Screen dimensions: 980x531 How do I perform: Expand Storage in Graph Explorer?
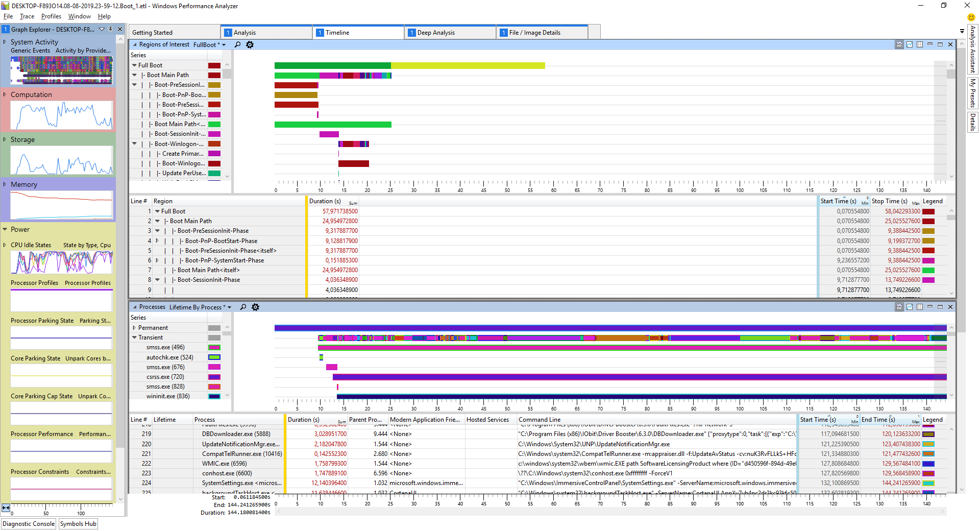click(x=5, y=139)
